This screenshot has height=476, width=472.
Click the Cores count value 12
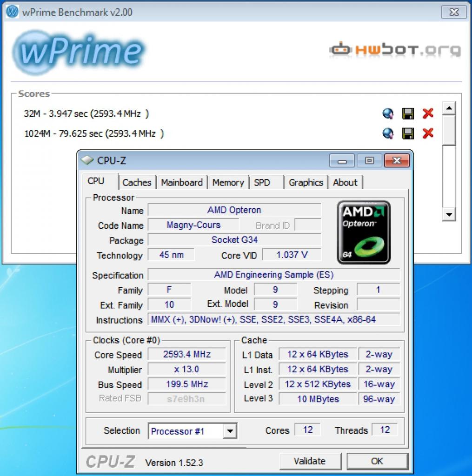tap(308, 430)
